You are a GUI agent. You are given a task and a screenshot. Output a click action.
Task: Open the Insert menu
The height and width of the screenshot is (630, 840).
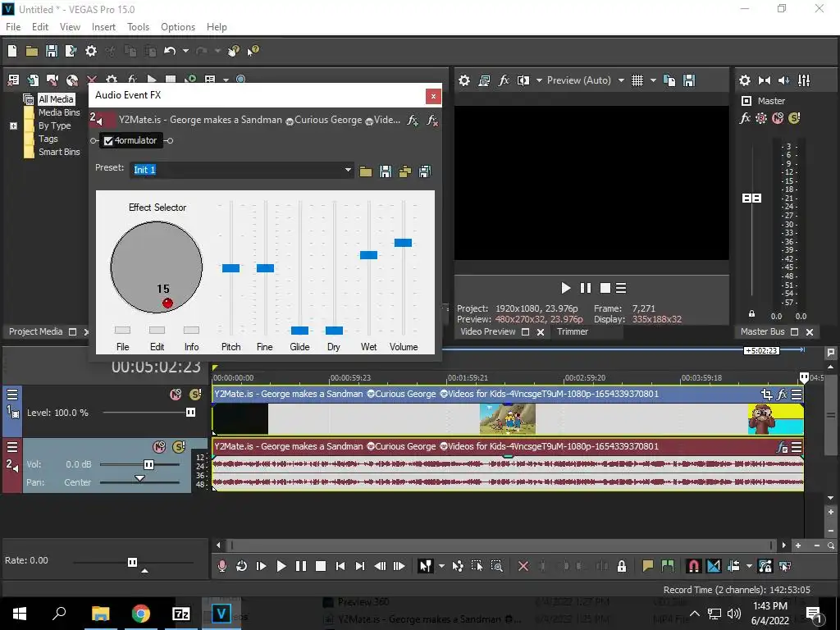coord(103,27)
